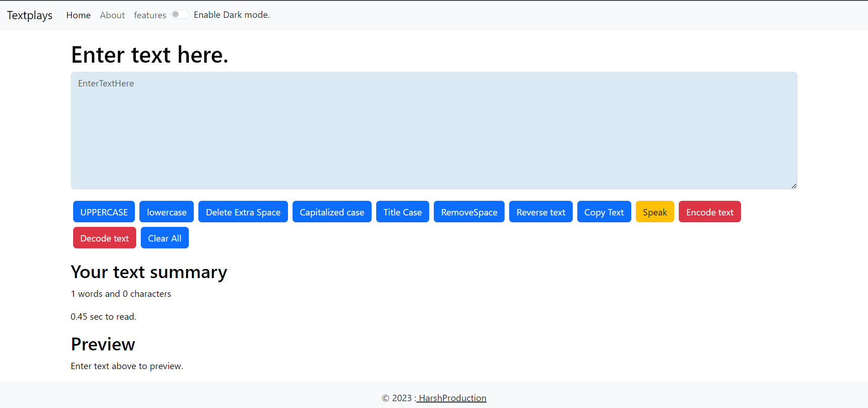The image size is (868, 408).
Task: Open the features nav link
Action: (150, 15)
